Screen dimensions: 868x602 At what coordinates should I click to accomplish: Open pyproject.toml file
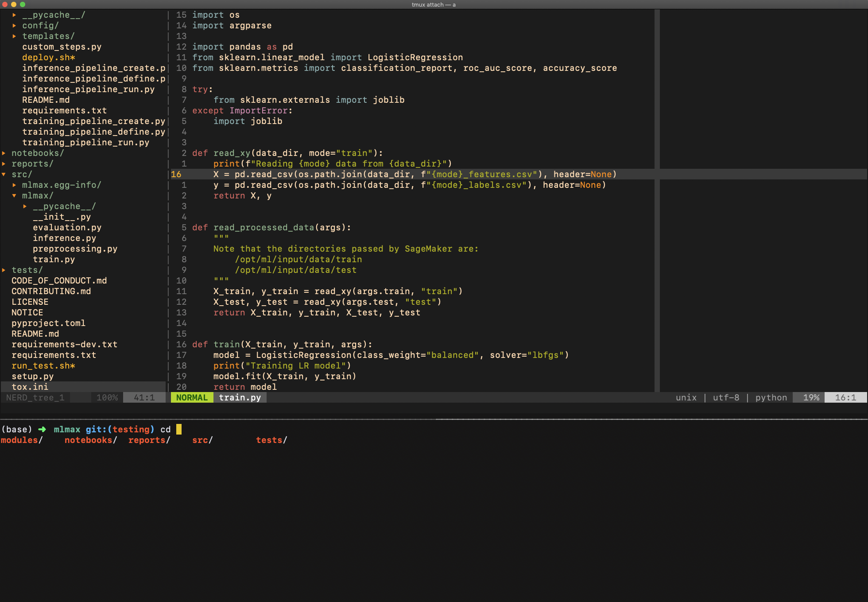pyautogui.click(x=48, y=323)
